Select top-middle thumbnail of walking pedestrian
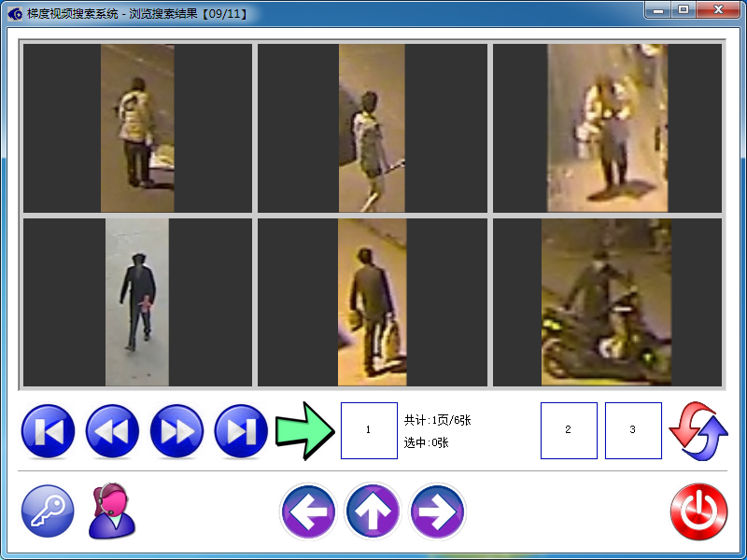The height and width of the screenshot is (560, 747). point(373,128)
